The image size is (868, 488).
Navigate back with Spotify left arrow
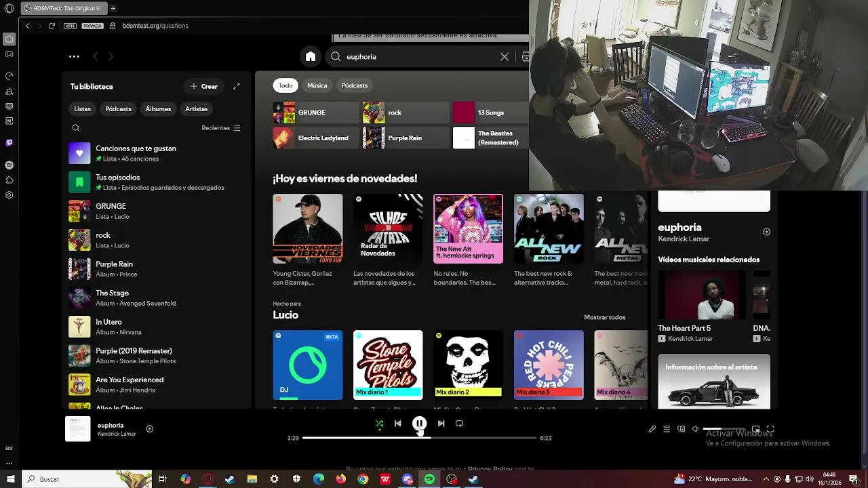(95, 57)
